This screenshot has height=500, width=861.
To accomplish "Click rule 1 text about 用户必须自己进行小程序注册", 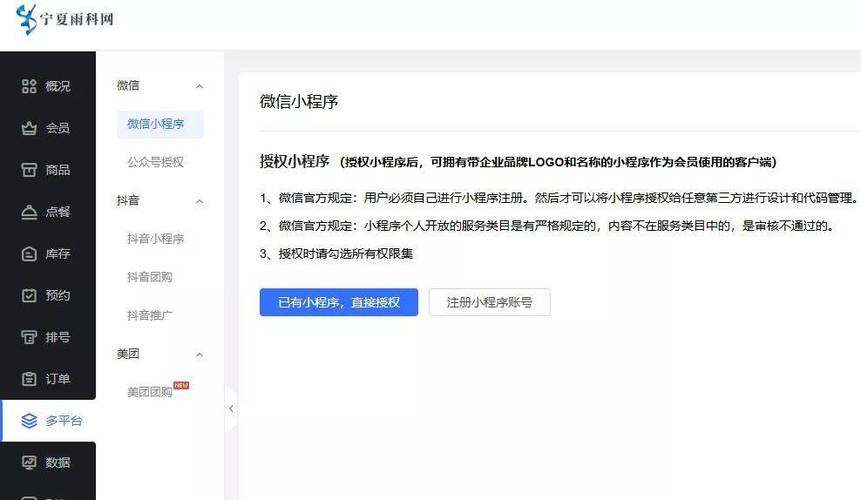I will pos(558,198).
